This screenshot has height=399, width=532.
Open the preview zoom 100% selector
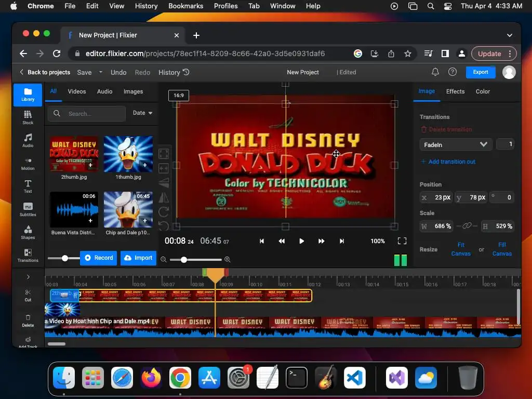tap(378, 241)
